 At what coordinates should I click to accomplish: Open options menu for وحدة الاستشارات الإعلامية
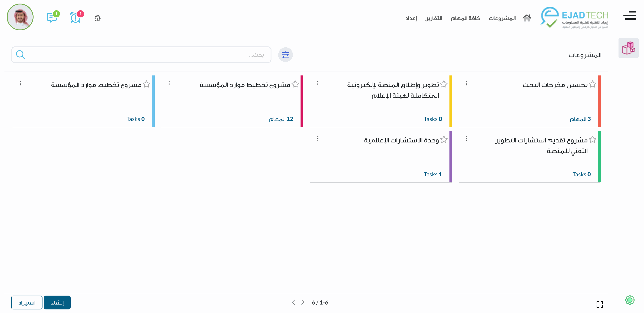(x=318, y=139)
